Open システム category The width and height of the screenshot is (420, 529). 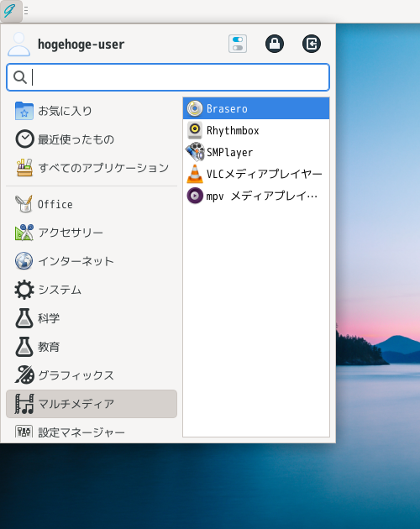pos(92,290)
